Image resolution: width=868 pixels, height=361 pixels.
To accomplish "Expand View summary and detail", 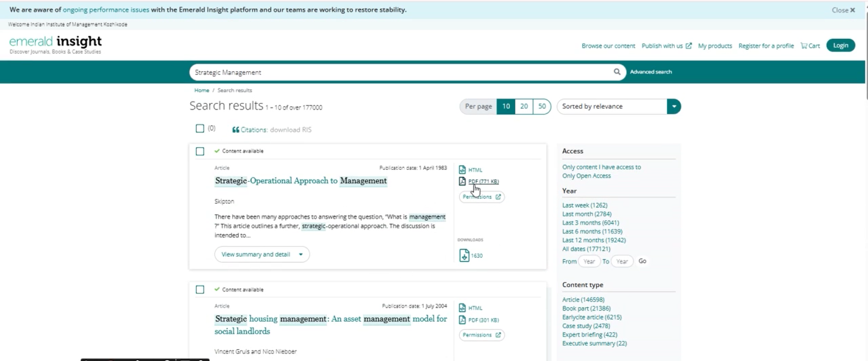I will (x=261, y=255).
